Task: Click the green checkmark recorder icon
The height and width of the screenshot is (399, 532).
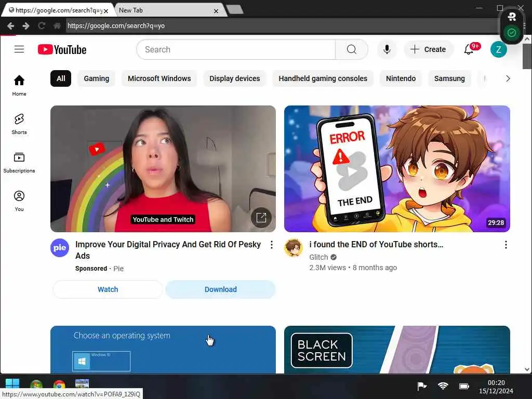Action: coord(512,33)
